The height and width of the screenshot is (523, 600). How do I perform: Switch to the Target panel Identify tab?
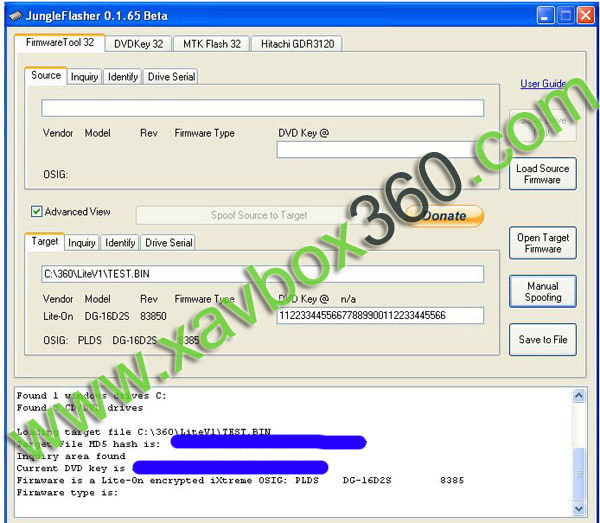click(120, 243)
